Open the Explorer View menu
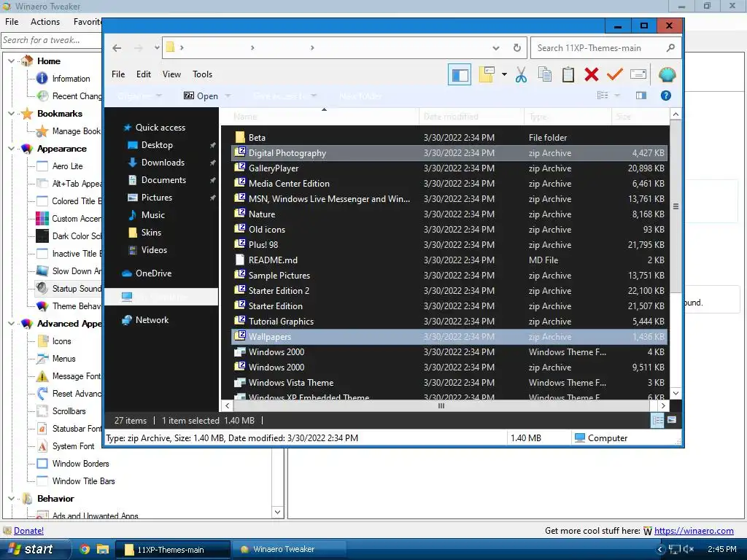 (171, 74)
